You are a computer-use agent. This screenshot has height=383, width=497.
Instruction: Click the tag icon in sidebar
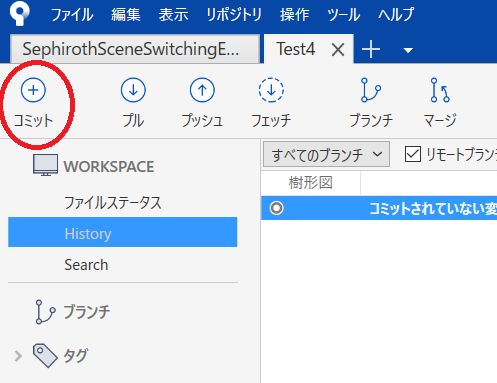pos(45,356)
